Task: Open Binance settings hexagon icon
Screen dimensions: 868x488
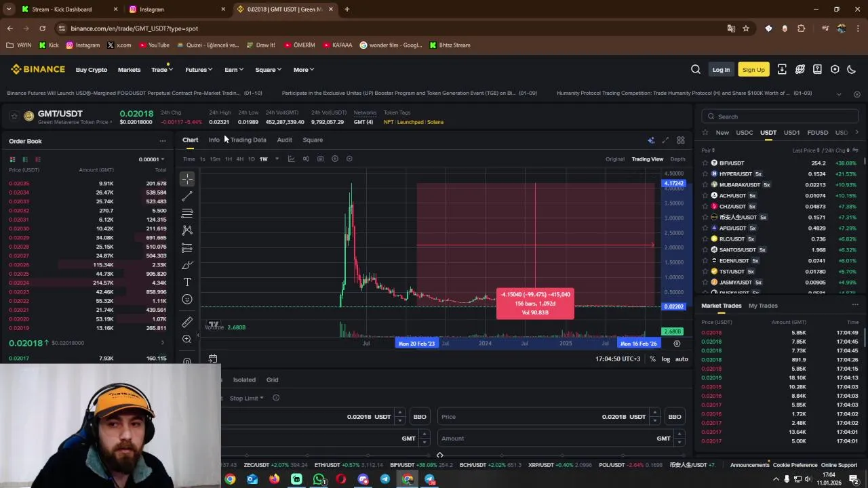Action: click(x=835, y=69)
